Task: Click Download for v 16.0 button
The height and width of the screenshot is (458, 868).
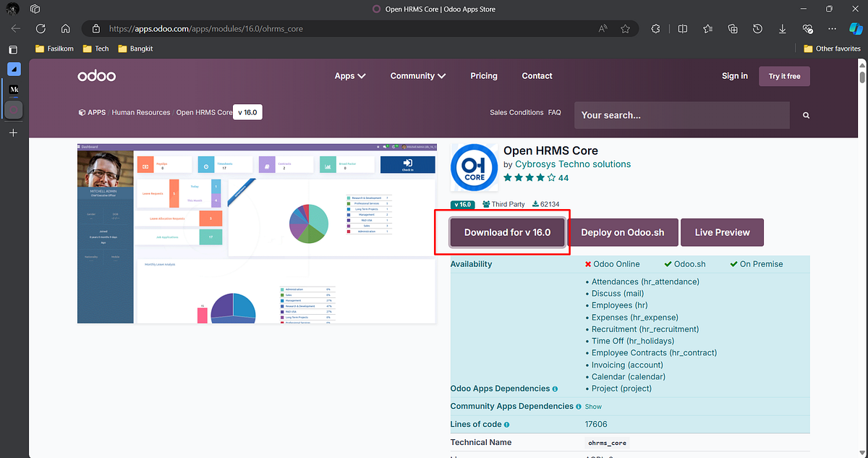Action: 508,233
